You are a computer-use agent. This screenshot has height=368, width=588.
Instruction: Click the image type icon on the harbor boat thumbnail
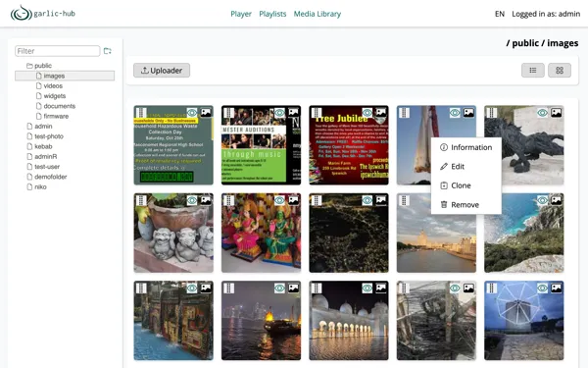point(293,288)
